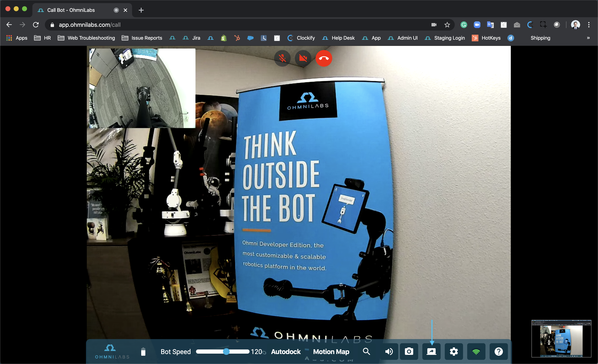Open the Grammarly extension icon
This screenshot has width=598, height=364.
[464, 25]
